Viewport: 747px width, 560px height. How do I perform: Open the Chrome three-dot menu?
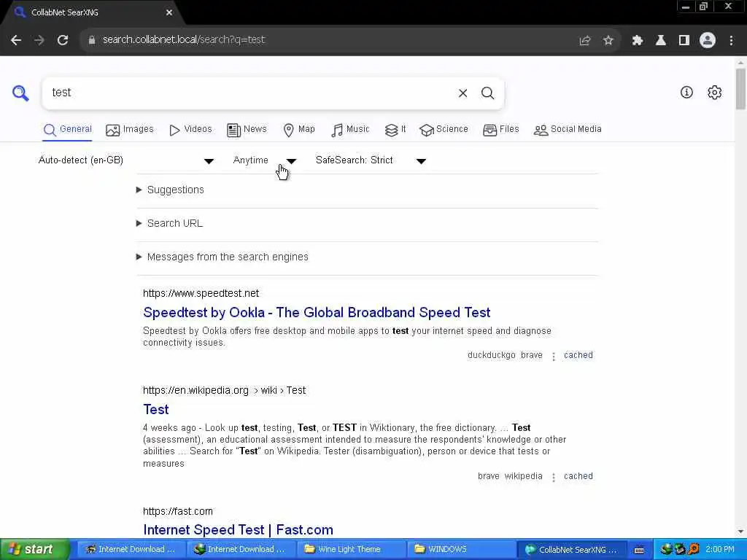[x=731, y=41]
